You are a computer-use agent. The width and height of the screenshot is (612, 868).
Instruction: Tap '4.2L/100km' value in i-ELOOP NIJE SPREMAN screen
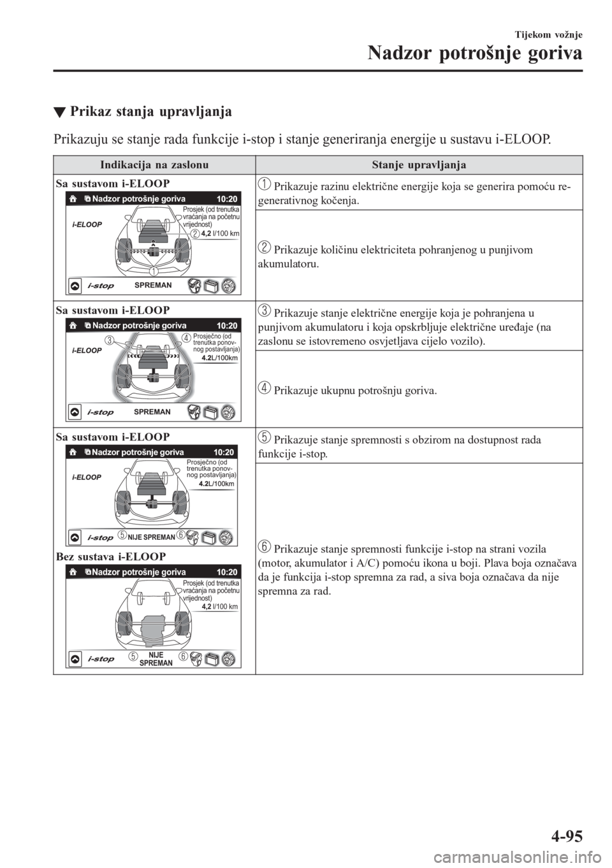click(217, 484)
